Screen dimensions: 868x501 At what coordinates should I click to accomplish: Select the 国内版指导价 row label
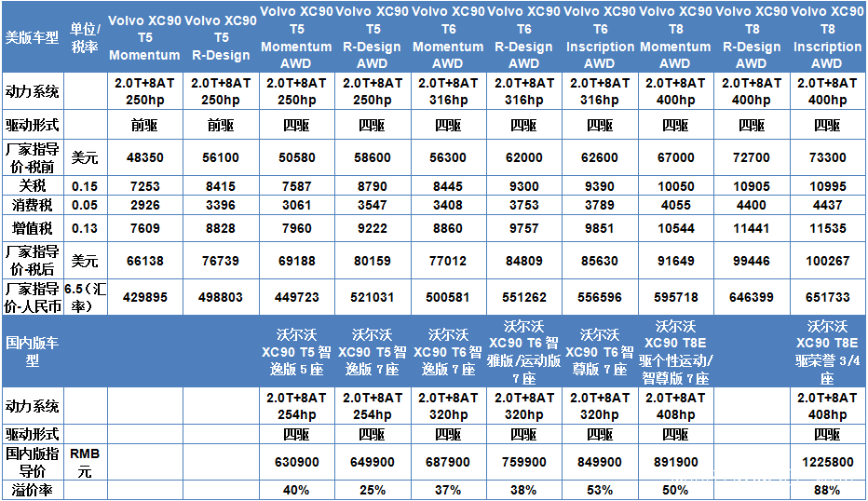32,462
